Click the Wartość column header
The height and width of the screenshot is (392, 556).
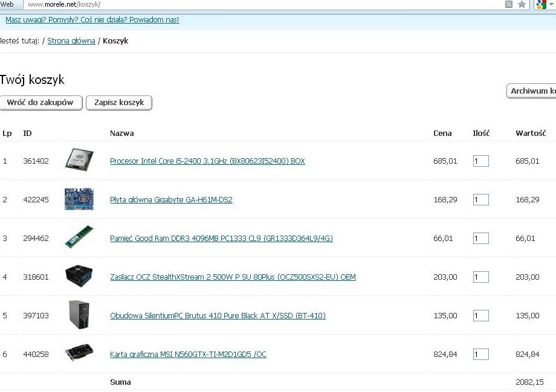(531, 133)
